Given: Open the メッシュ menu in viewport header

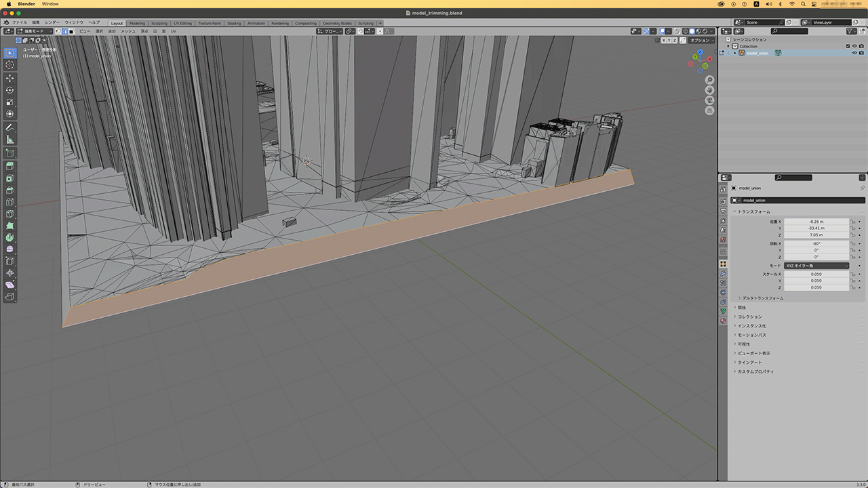Looking at the screenshot, I should click(x=128, y=31).
